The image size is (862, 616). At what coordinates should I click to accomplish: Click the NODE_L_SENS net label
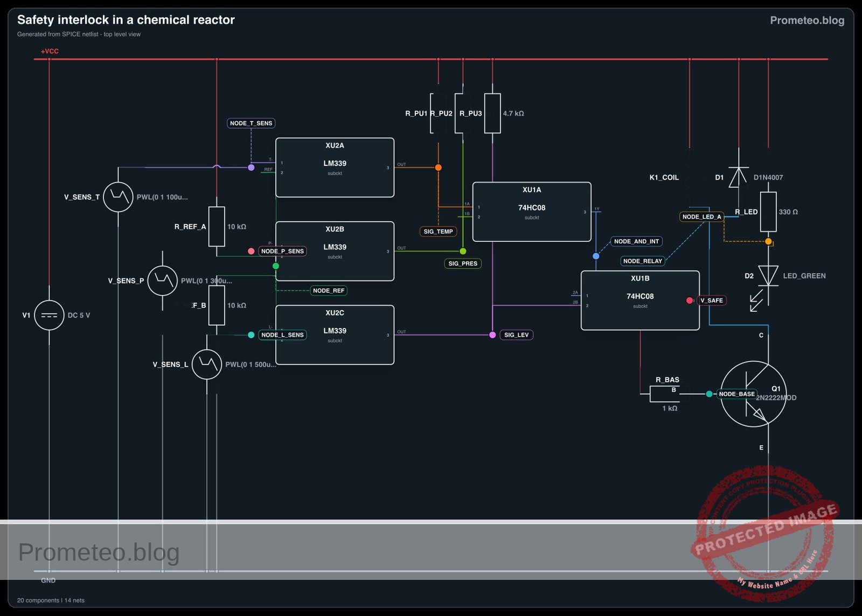pos(282,335)
